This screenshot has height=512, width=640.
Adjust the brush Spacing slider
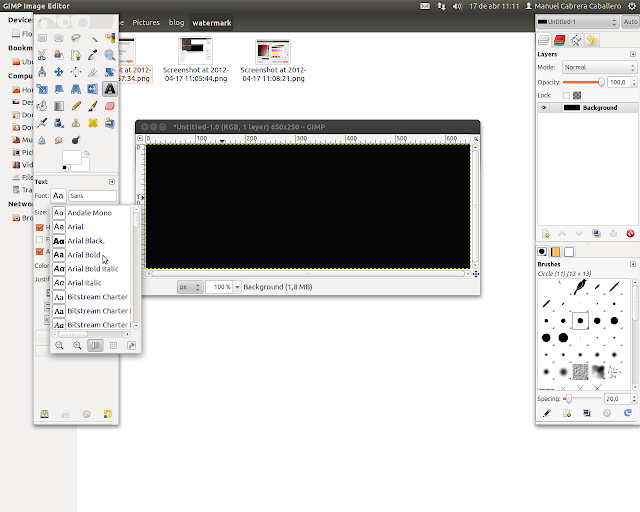coord(582,399)
